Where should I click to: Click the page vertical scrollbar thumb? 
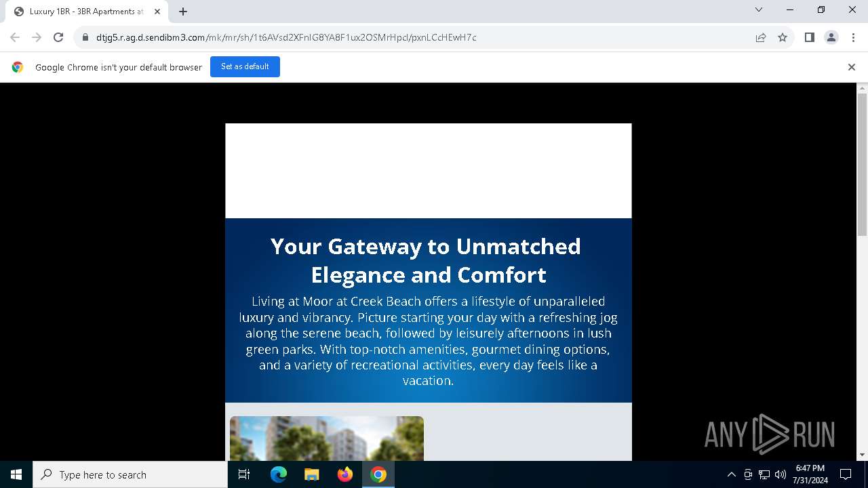(863, 165)
